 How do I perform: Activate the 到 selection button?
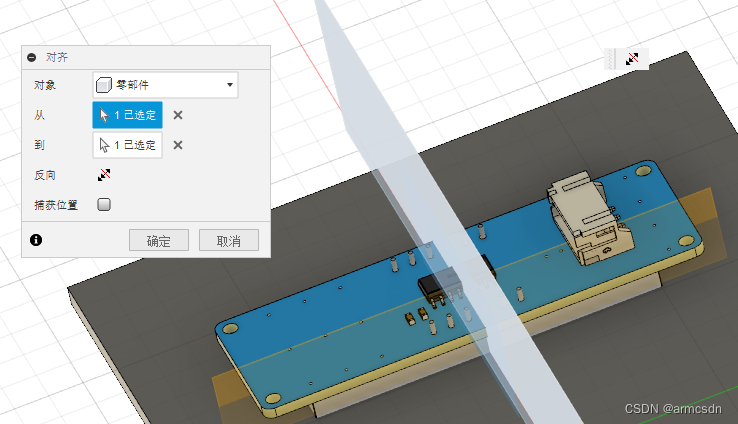click(128, 145)
